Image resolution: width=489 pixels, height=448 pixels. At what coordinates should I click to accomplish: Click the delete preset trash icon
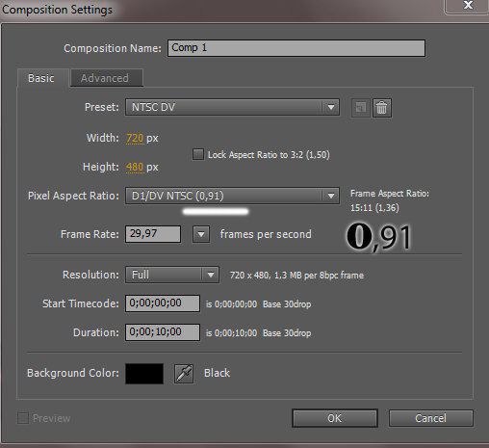(381, 108)
